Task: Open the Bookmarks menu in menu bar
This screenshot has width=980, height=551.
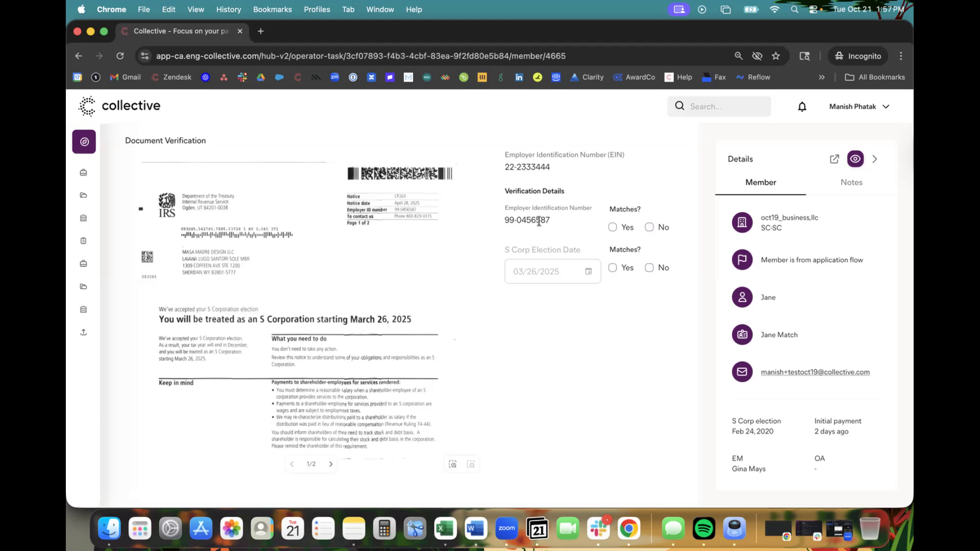Action: click(x=272, y=9)
